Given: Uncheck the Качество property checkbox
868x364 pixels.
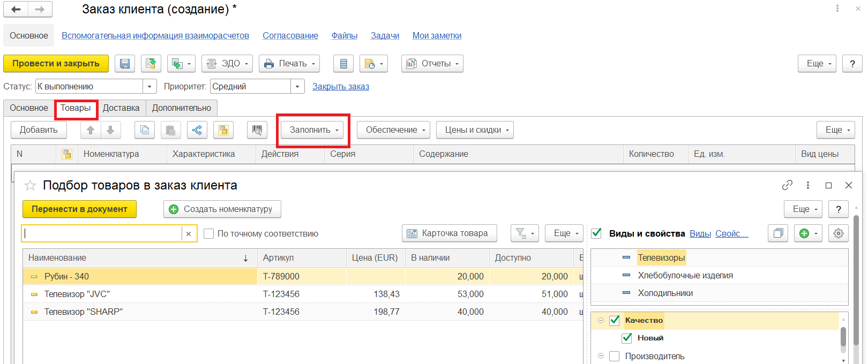Looking at the screenshot, I should click(615, 321).
